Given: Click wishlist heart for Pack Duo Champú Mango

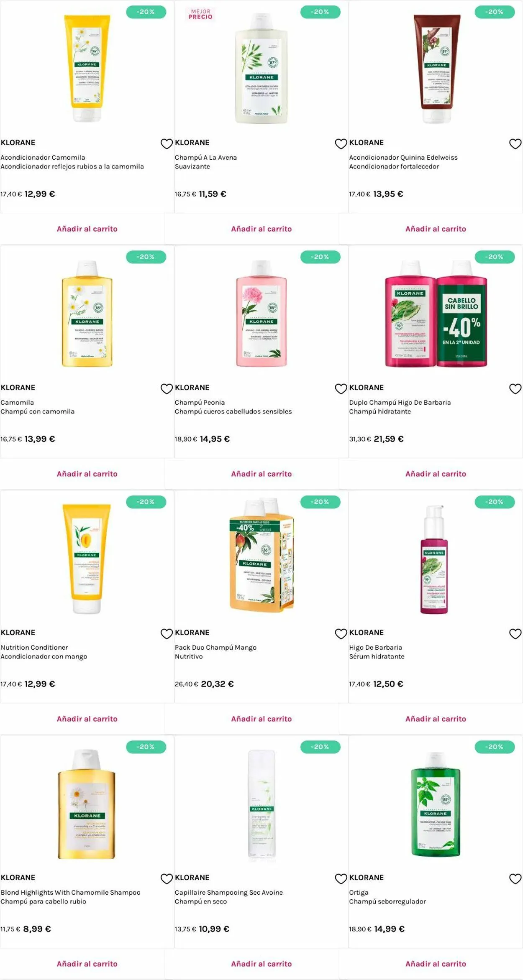Looking at the screenshot, I should pyautogui.click(x=341, y=634).
